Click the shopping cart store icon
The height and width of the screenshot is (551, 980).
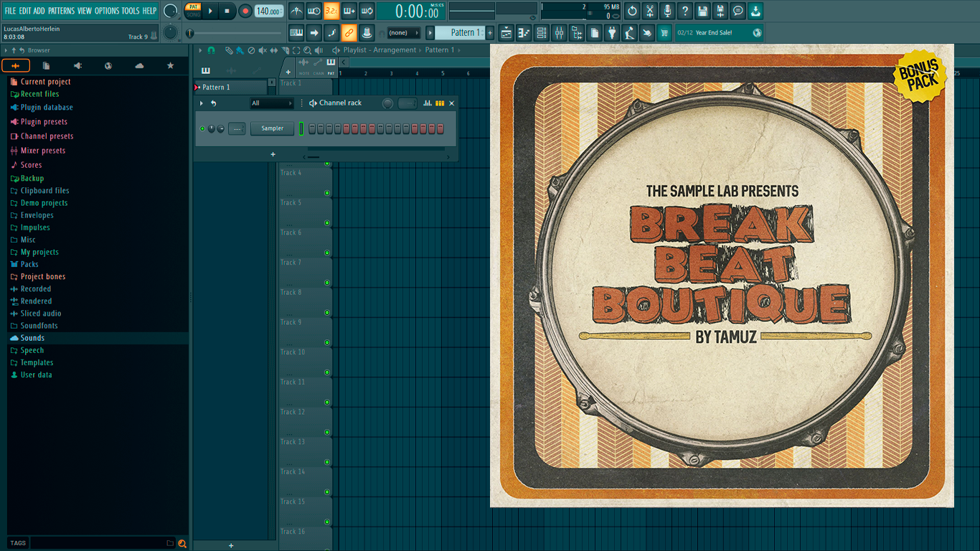tap(664, 33)
